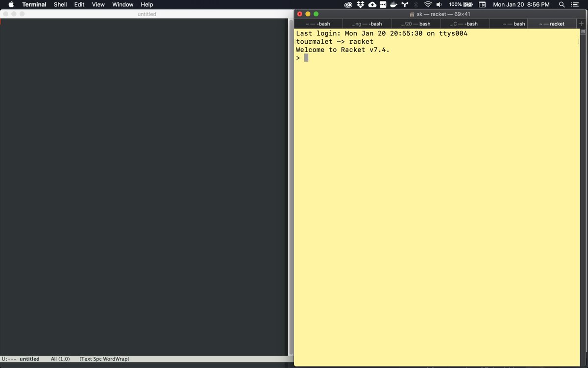The width and height of the screenshot is (588, 368).
Task: Click the 'Welcome to Racket v7.4.' line
Action: click(x=343, y=50)
